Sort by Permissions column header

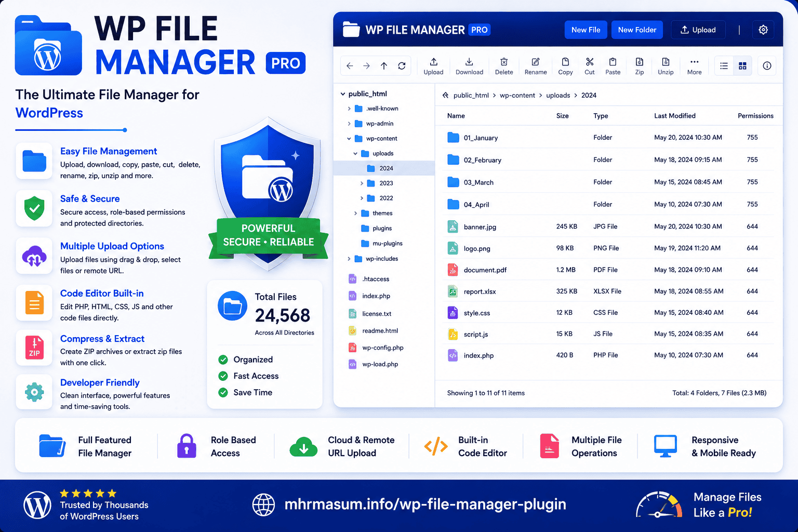[x=755, y=116]
